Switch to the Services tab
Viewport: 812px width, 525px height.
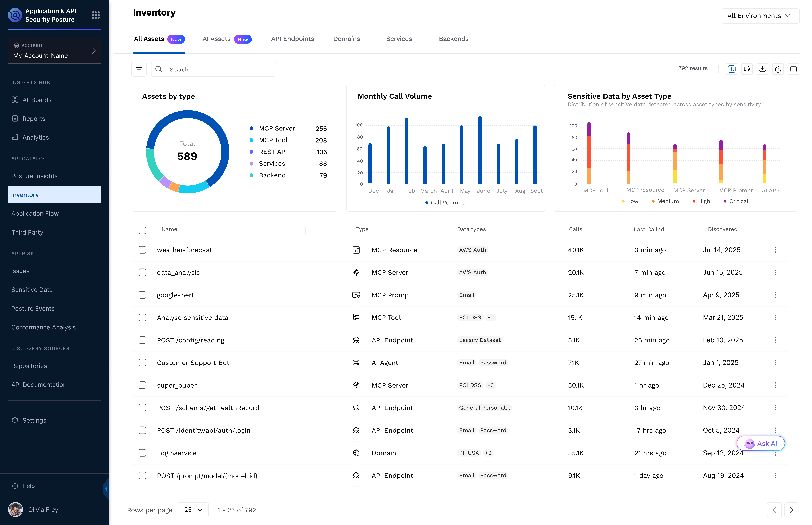click(x=399, y=39)
